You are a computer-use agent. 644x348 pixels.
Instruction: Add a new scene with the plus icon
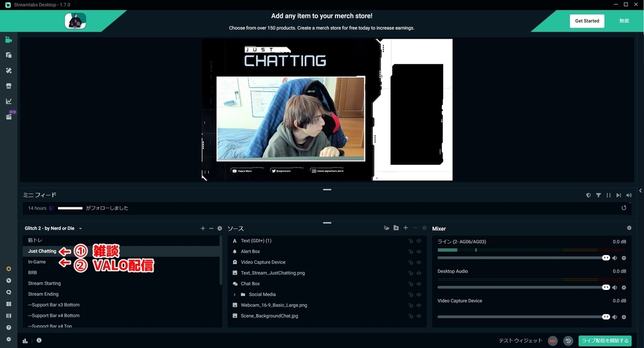[x=203, y=228]
